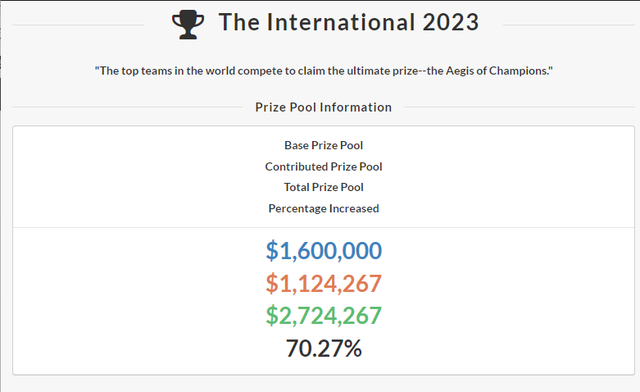
Task: Click the divider line left of title
Action: [x=78, y=25]
